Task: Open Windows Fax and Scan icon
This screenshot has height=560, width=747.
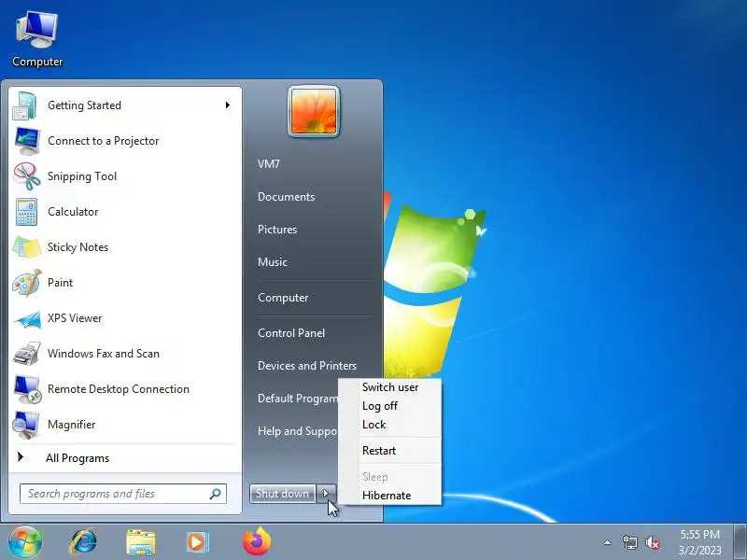Action: 27,354
